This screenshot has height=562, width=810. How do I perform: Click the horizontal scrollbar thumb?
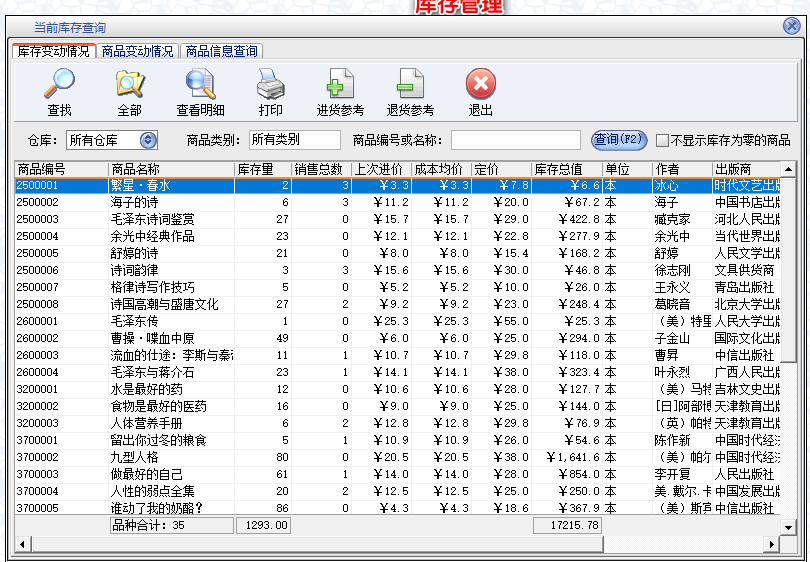coord(317,544)
